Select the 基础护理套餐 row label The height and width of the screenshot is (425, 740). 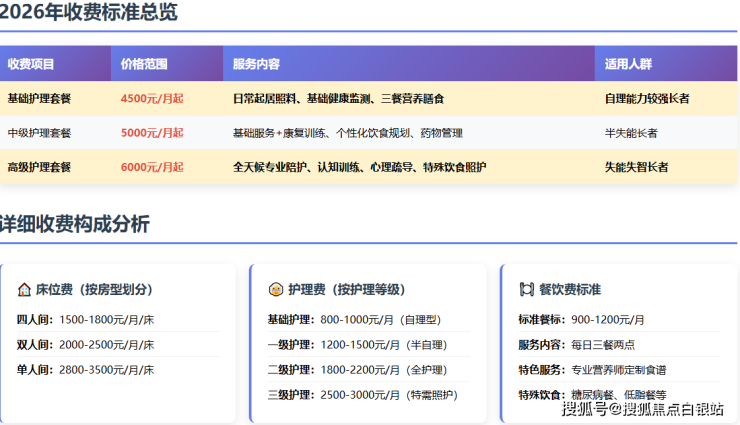coord(39,99)
